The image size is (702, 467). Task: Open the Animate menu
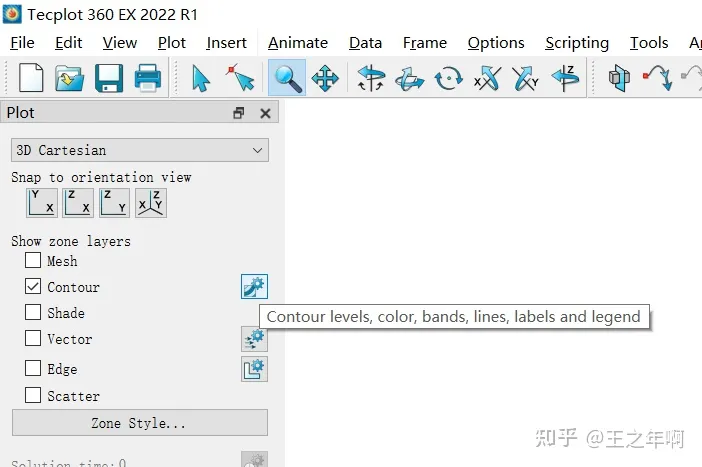point(298,43)
